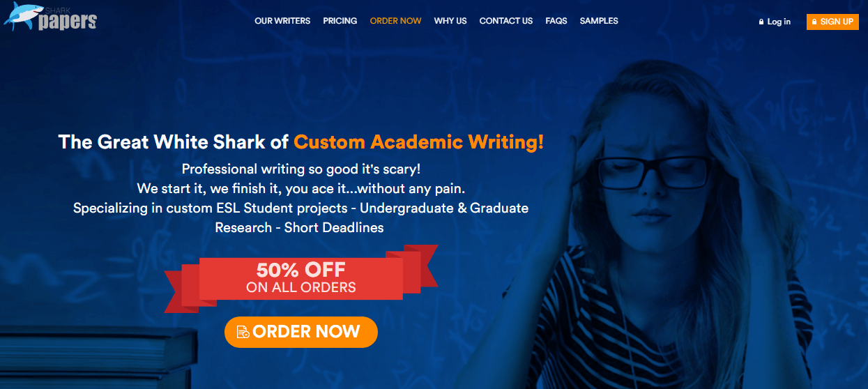Image resolution: width=868 pixels, height=389 pixels.
Task: Go to the Pricing menu item
Action: (340, 21)
